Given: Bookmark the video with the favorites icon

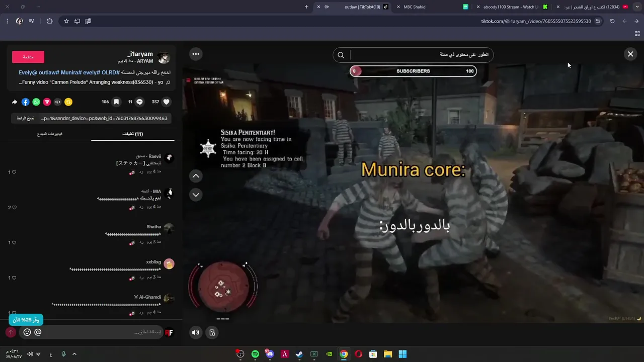Looking at the screenshot, I should (x=116, y=102).
